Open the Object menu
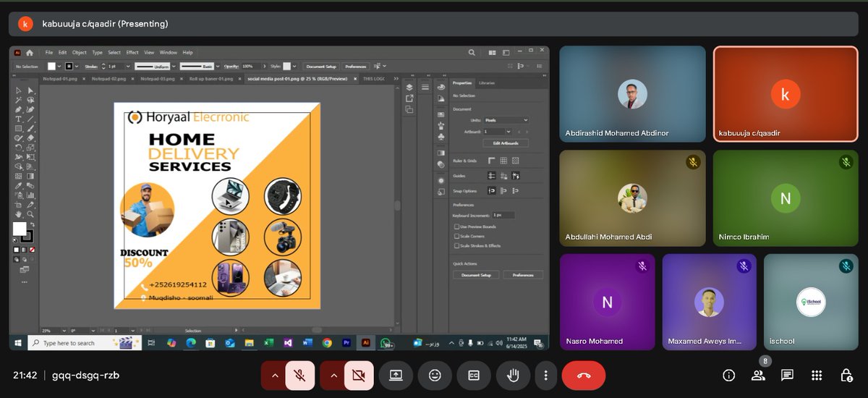868x398 pixels. pyautogui.click(x=80, y=53)
